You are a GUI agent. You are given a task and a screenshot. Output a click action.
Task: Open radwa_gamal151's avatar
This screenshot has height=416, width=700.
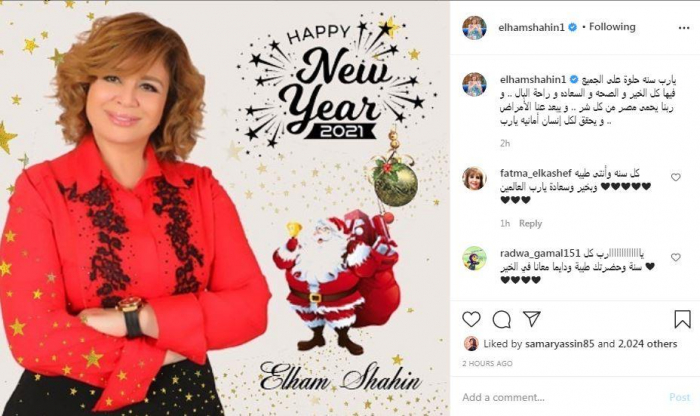474,258
